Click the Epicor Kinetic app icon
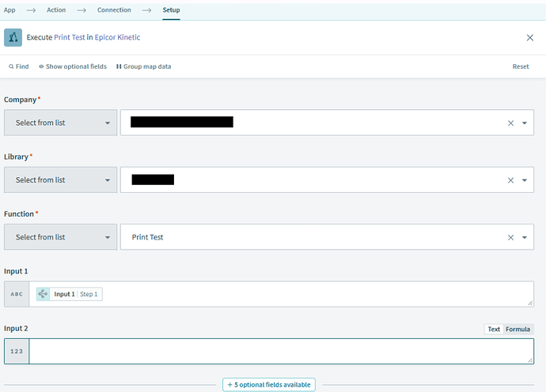Screen dimensions: 546x392 tap(13, 38)
